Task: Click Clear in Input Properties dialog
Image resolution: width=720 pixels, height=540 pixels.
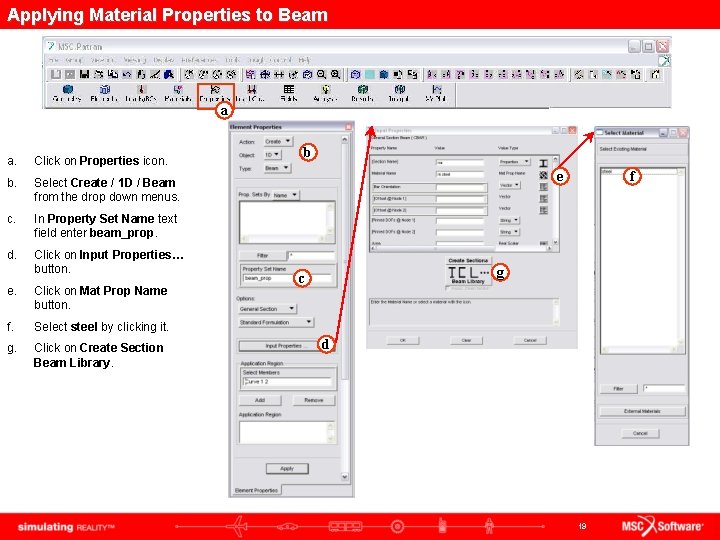Action: [x=467, y=340]
